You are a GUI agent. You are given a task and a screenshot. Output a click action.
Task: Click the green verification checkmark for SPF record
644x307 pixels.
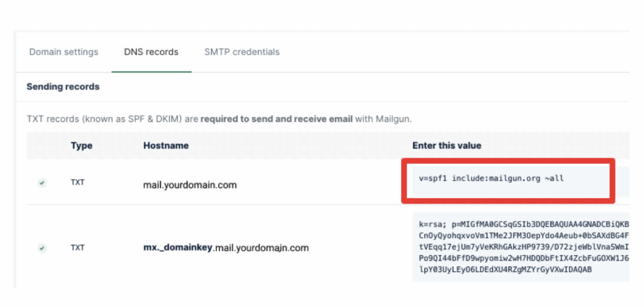coord(42,182)
